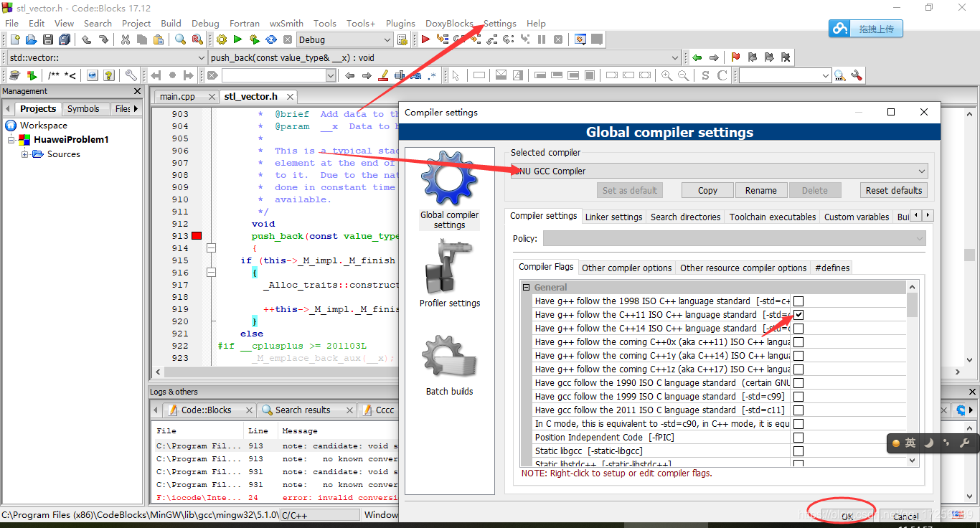This screenshot has width=980, height=528.
Task: Click the Replace toolbar icon
Action: click(197, 39)
